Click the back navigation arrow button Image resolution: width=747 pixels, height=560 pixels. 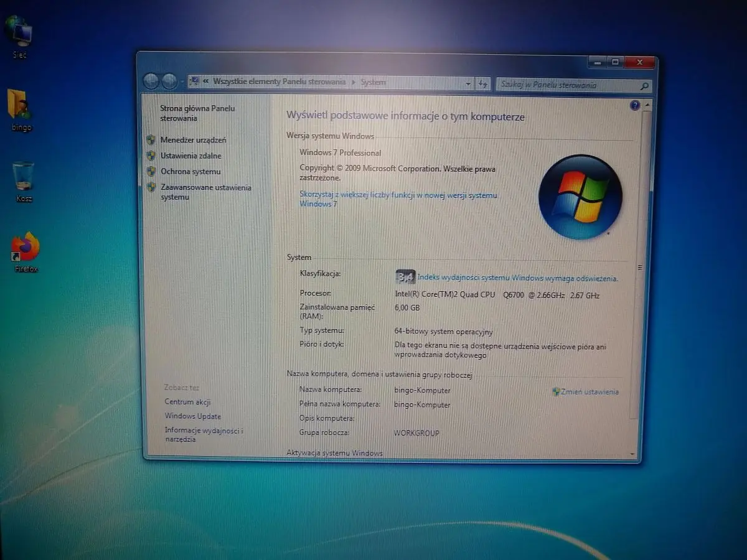click(151, 82)
